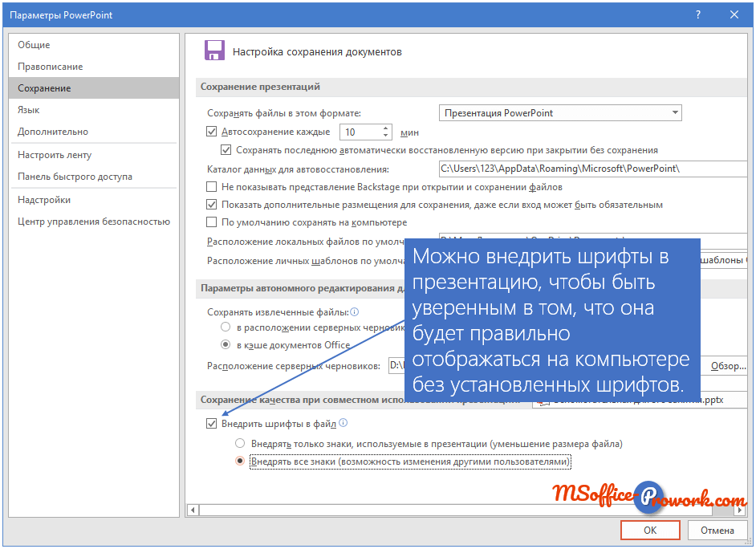Open the Дополнительно category
The height and width of the screenshot is (549, 756).
tap(94, 132)
